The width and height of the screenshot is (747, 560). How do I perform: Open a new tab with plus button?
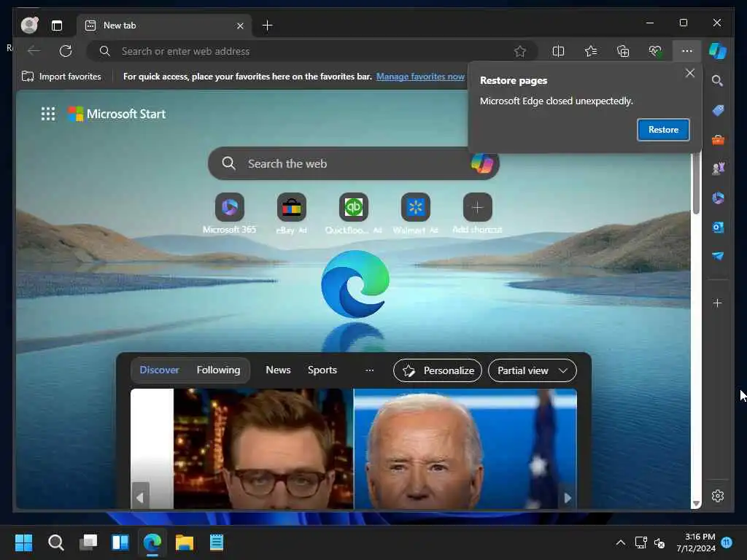tap(267, 26)
